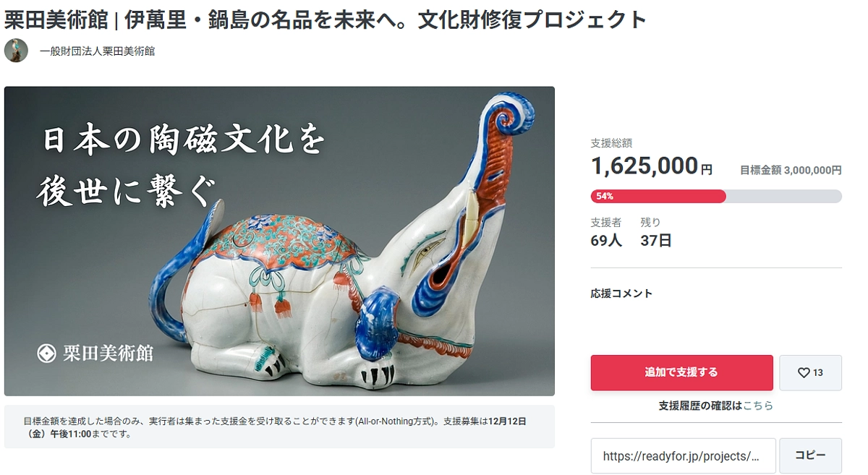This screenshot has width=868, height=475.
Task: Click the 栗田美術館 text on the banner
Action: [109, 354]
